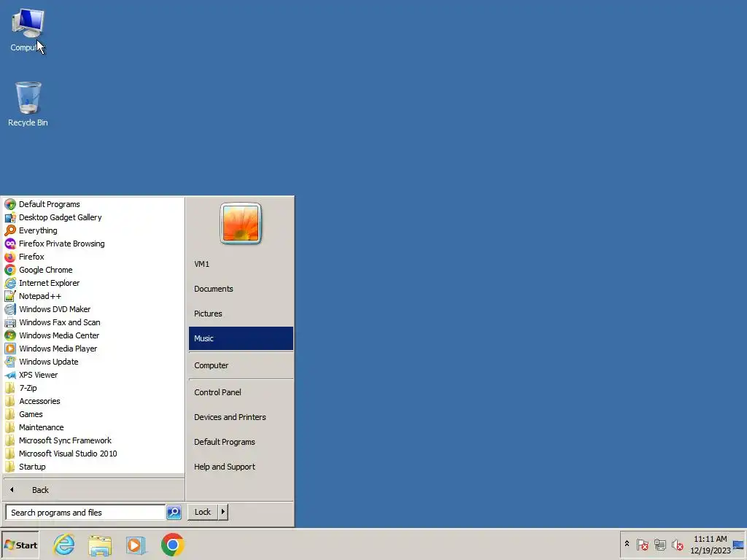Open Windows Media Center icon

(x=10, y=335)
